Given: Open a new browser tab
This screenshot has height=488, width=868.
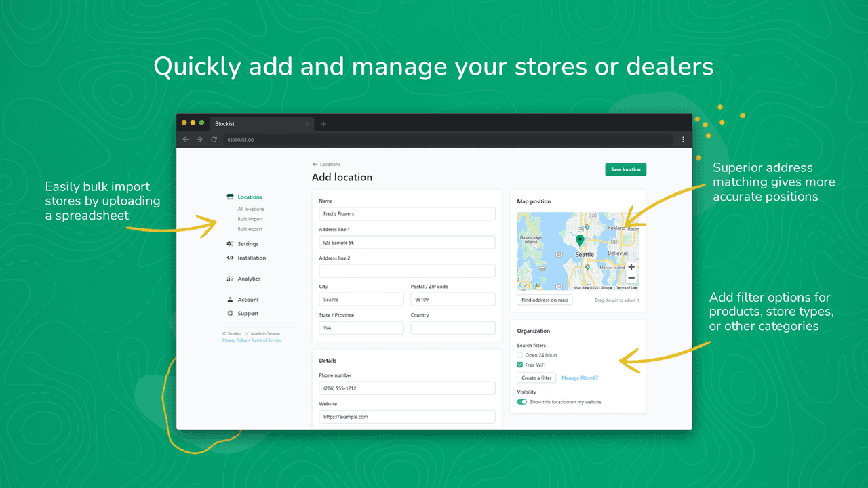Looking at the screenshot, I should pyautogui.click(x=323, y=124).
